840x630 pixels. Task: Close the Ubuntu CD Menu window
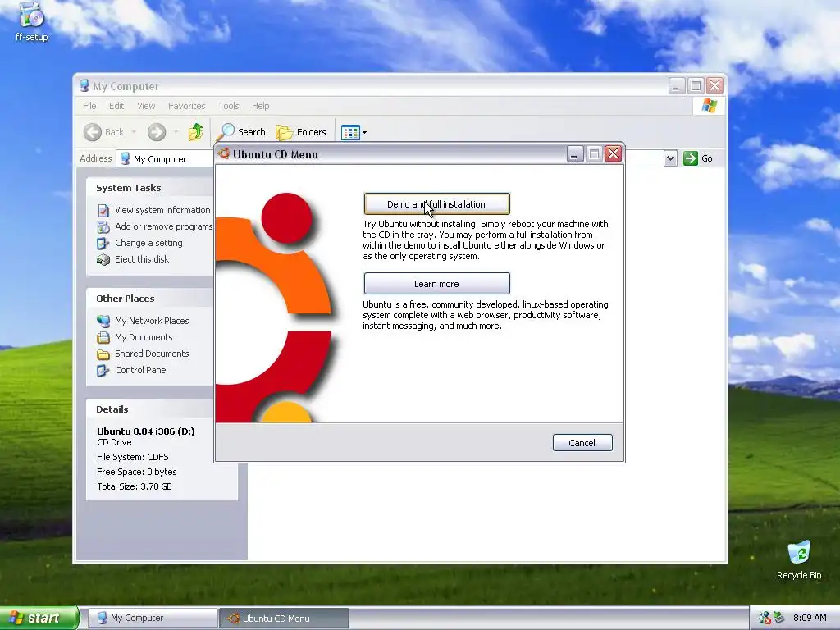613,154
